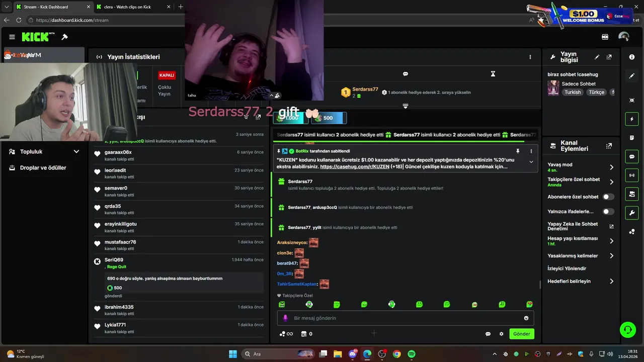Click the three-dots cluster icon in right sidebar
The height and width of the screenshot is (362, 644).
pyautogui.click(x=632, y=232)
